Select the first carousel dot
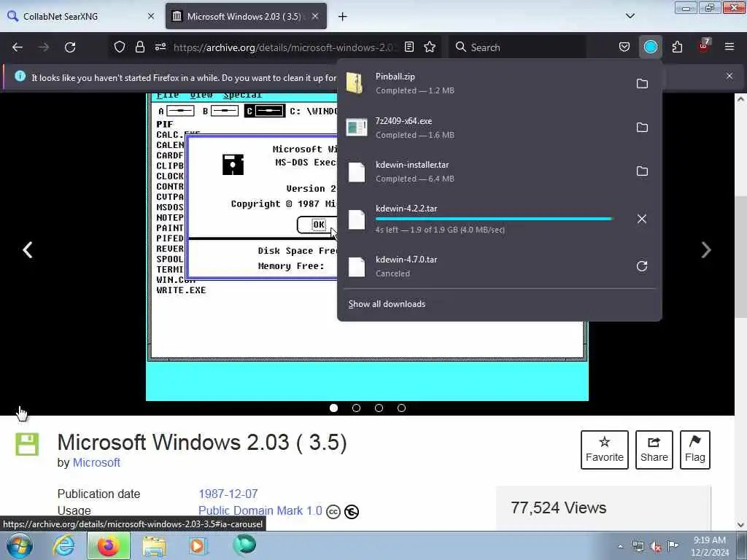747x560 pixels. pyautogui.click(x=333, y=408)
